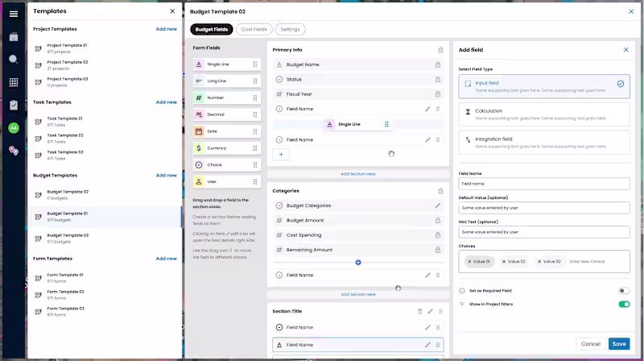644x361 pixels.
Task: Select the Input field type option
Action: point(544,86)
